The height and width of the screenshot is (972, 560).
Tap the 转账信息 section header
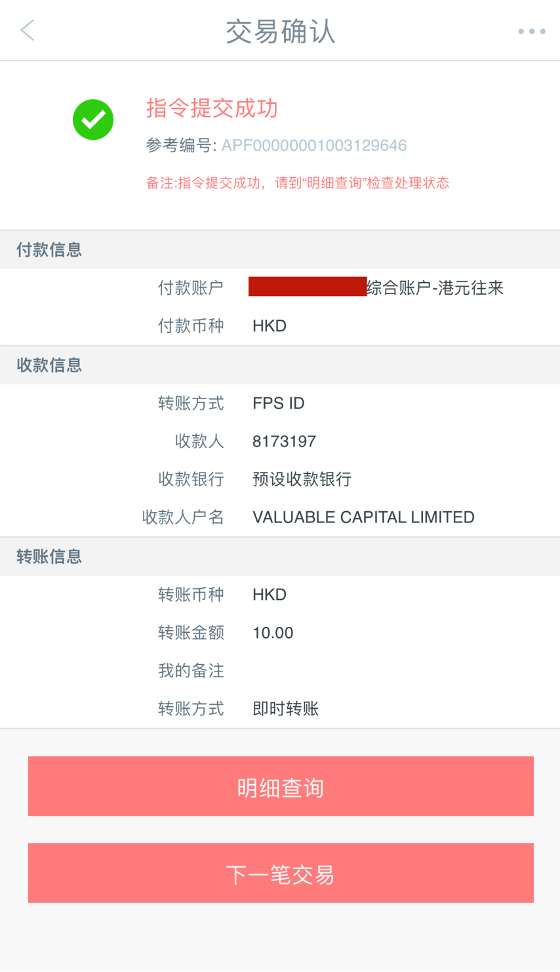pyautogui.click(x=49, y=556)
